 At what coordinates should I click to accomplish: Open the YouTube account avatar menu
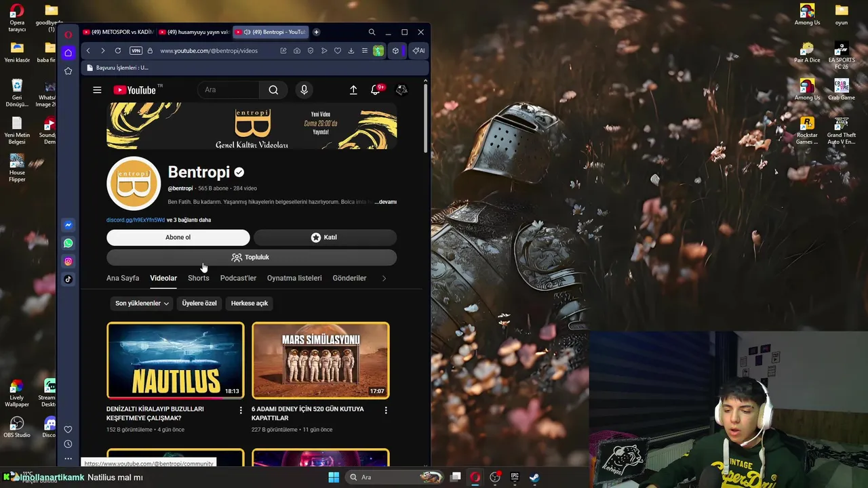pos(401,89)
